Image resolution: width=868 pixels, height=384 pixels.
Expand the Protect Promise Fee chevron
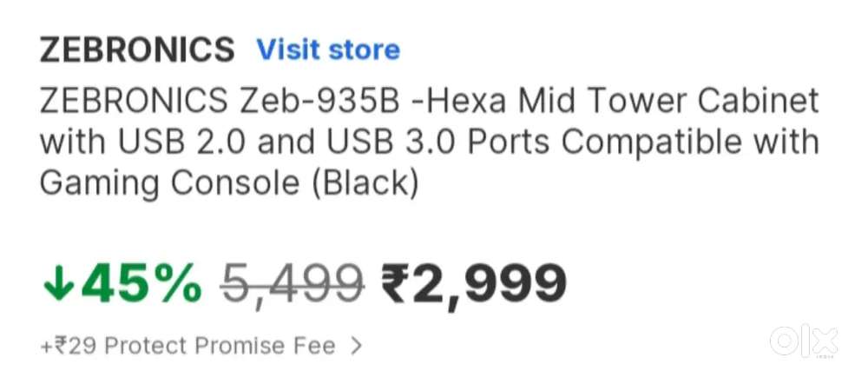point(354,346)
